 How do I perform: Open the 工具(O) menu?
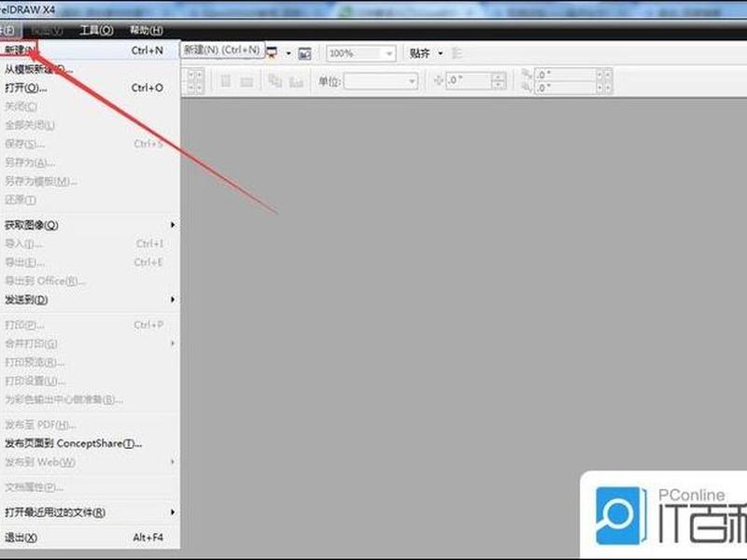[x=96, y=31]
